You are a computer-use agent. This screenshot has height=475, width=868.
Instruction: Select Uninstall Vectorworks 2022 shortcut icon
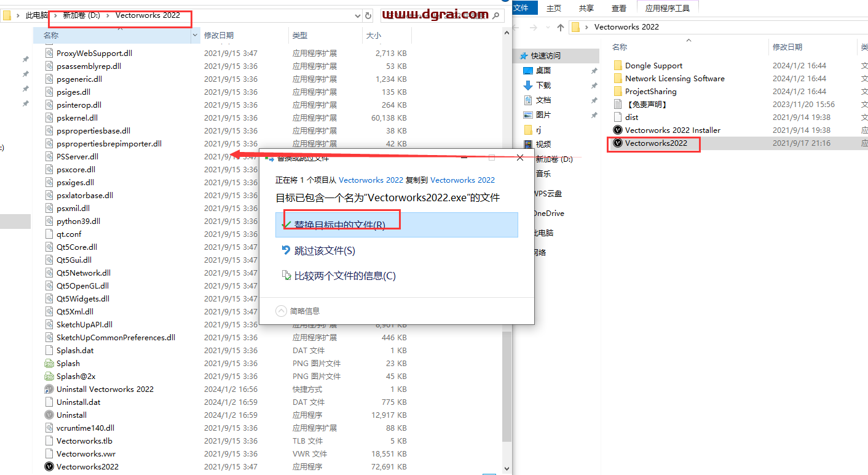(x=49, y=389)
